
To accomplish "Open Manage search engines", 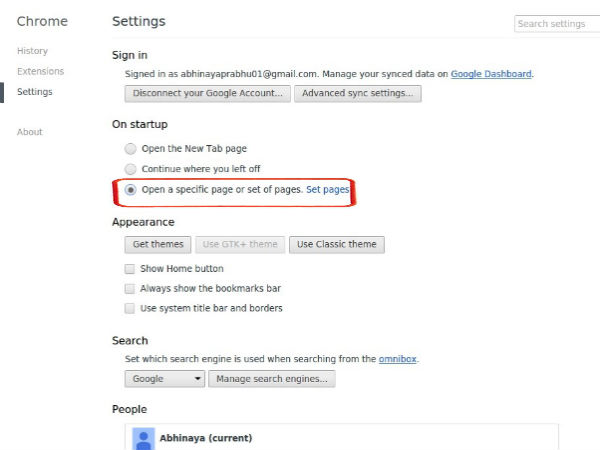I will (273, 379).
